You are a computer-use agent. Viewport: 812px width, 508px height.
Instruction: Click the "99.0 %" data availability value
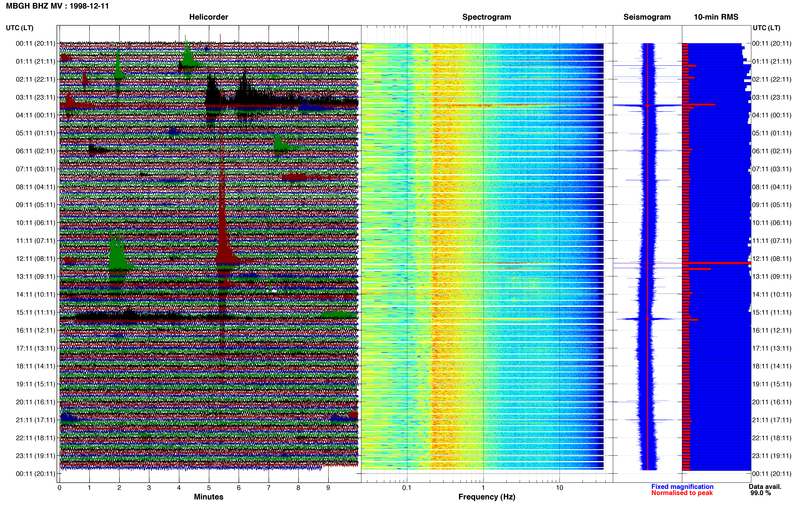(761, 493)
